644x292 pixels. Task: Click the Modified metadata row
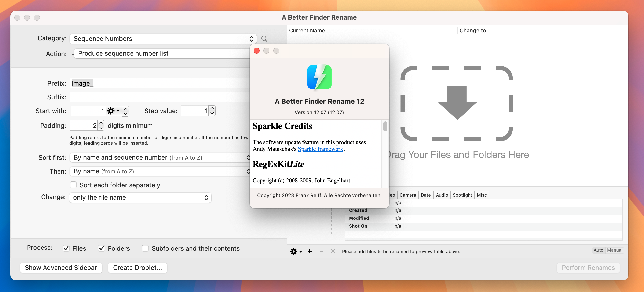coord(483,218)
